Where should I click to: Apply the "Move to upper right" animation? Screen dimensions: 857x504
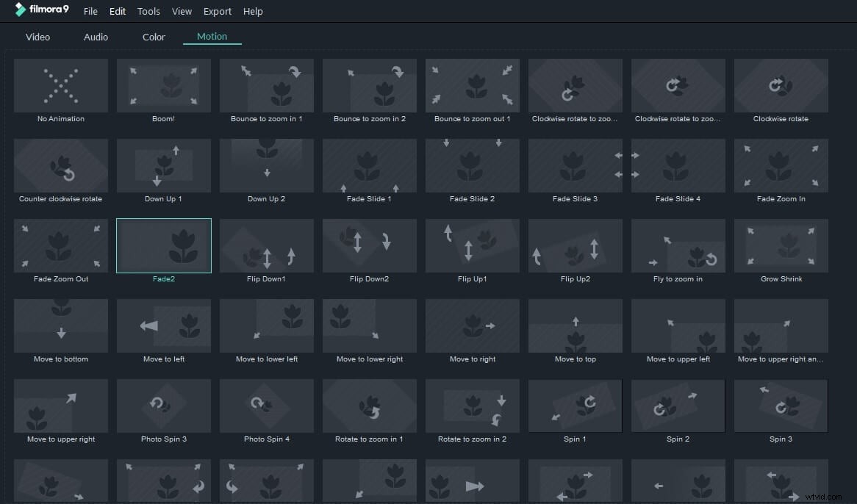pyautogui.click(x=61, y=406)
